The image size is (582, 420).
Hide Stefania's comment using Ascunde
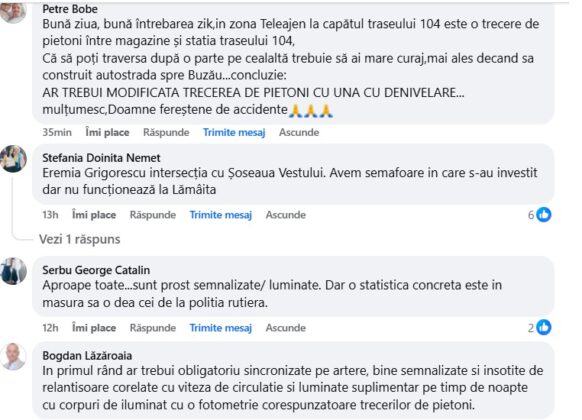pos(285,215)
